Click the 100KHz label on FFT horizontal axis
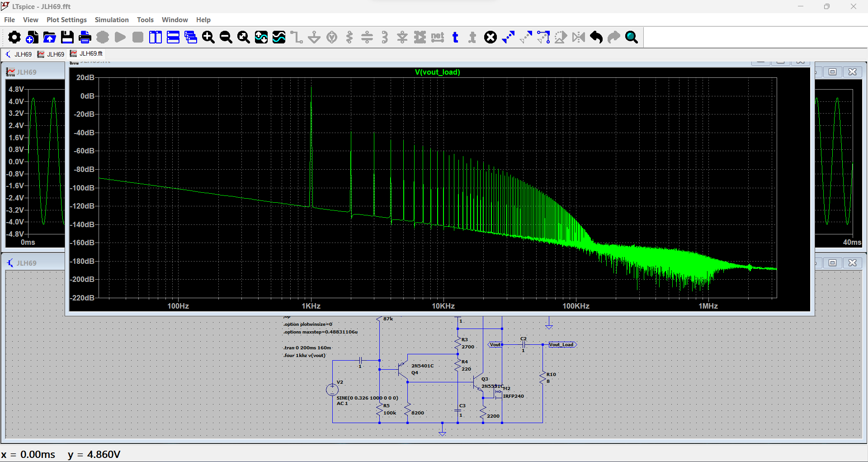This screenshot has height=462, width=868. tap(576, 306)
